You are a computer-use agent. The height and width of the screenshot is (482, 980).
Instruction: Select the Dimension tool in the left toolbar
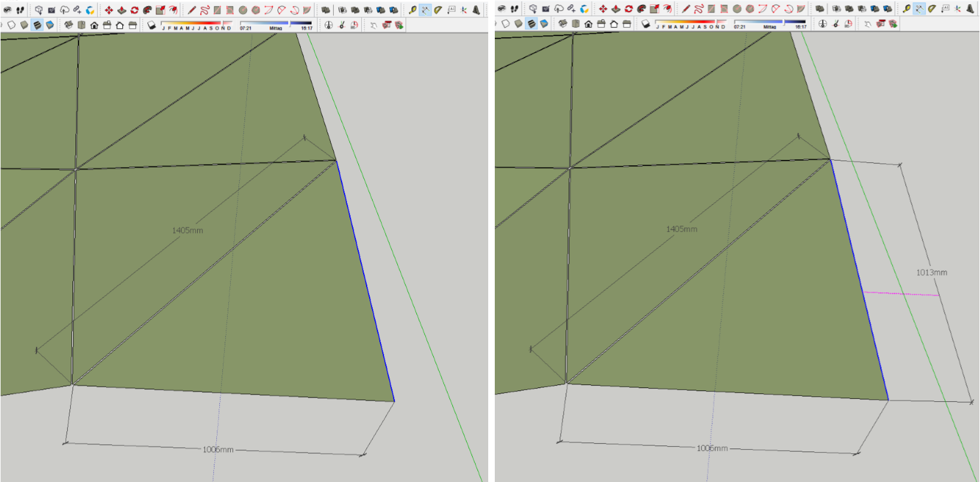click(x=425, y=10)
